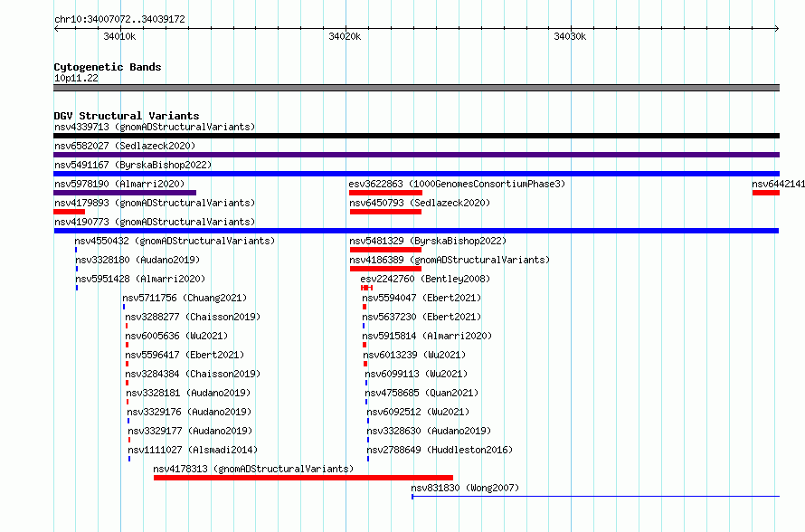Click the 34010k ruler position
Image resolution: width=805 pixels, height=532 pixels.
click(119, 36)
